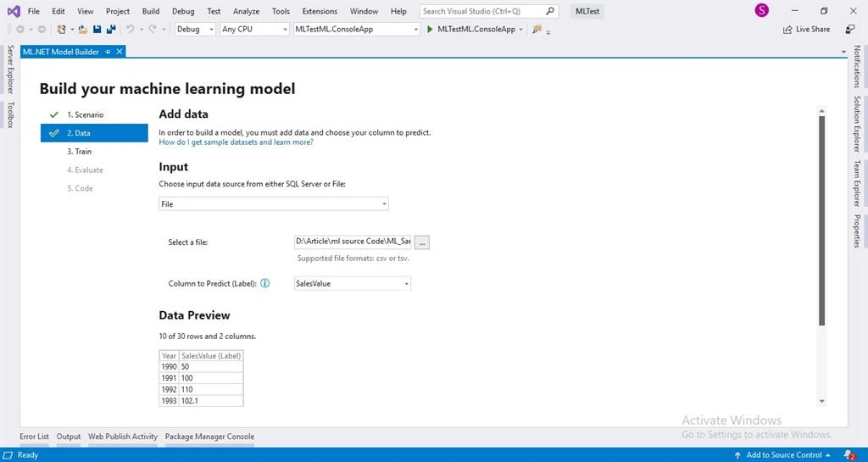
Task: Click the sample datasets learn more link
Action: click(236, 142)
